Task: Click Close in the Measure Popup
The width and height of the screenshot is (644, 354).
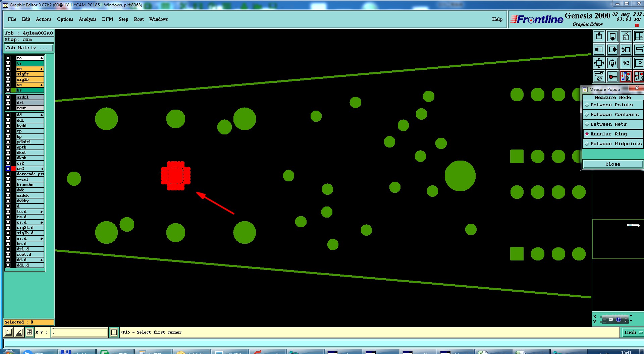Action: 613,164
